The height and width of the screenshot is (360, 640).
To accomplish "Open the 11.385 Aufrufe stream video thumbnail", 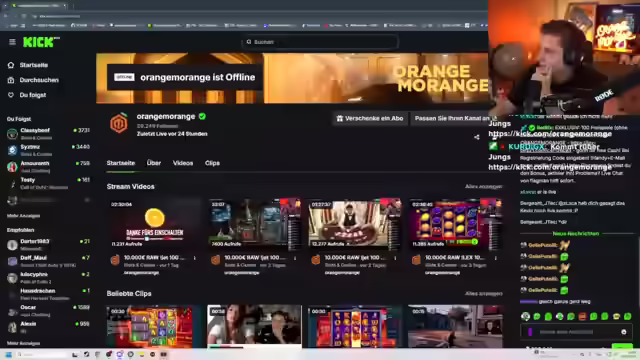I will pyautogui.click(x=455, y=224).
